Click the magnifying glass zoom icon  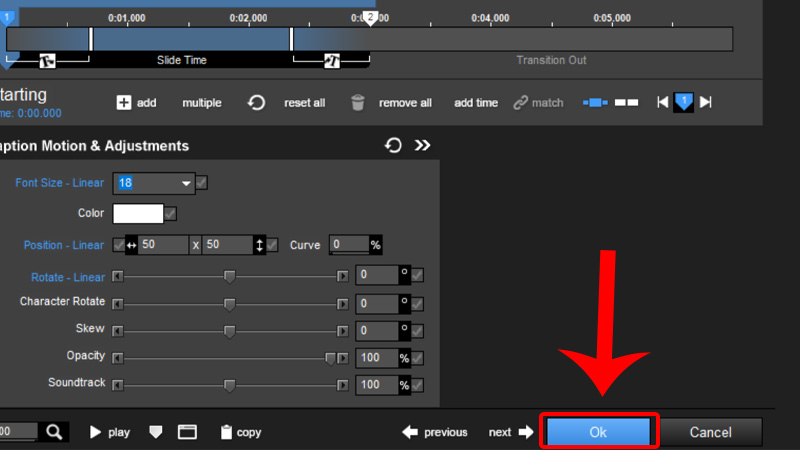point(54,432)
